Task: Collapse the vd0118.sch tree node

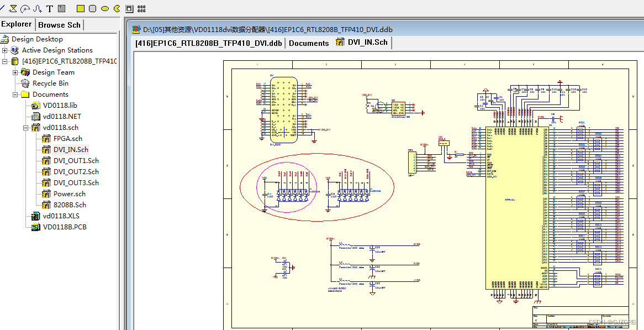Action: point(25,128)
